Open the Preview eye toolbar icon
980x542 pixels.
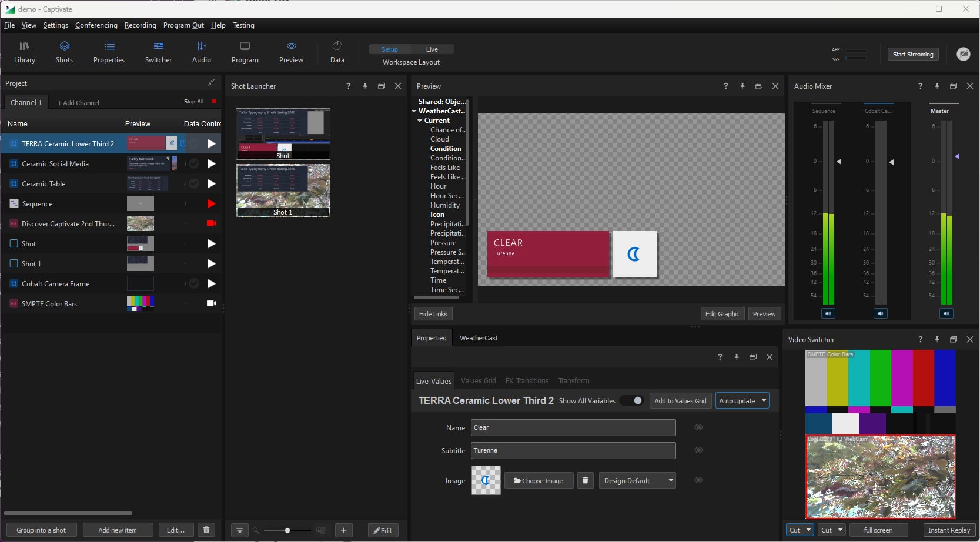[291, 52]
